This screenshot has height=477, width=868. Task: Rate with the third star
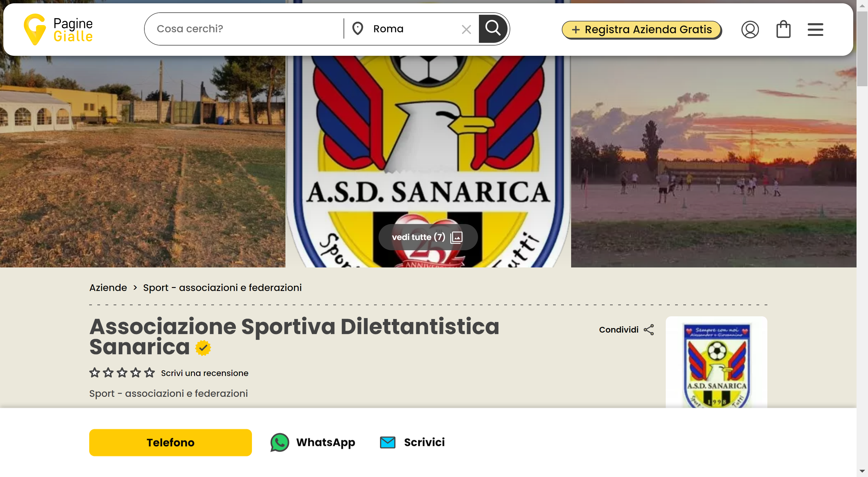point(122,372)
